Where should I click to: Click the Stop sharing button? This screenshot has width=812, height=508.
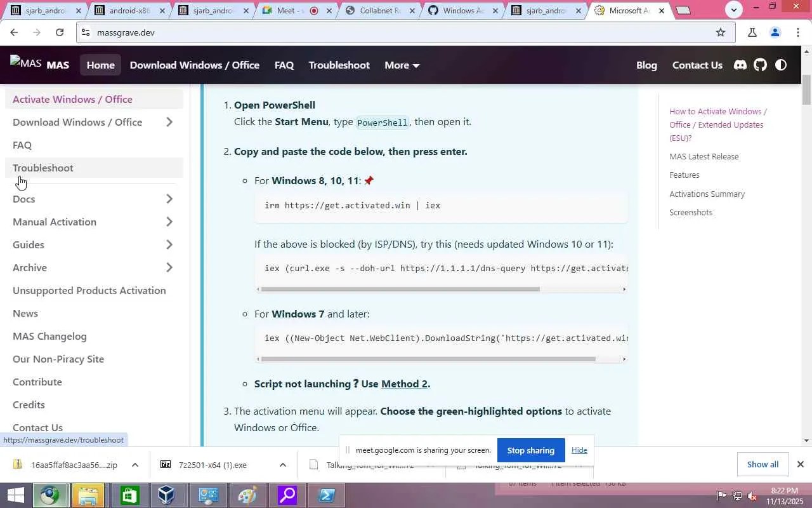click(531, 450)
